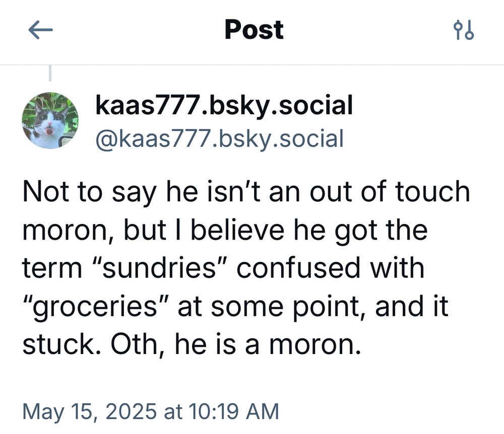Click the May 15, 2025 date
Screen dimensions: 504x434
click(89, 412)
